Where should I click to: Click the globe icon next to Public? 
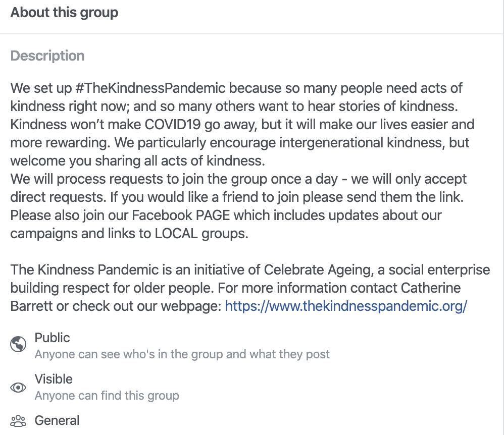tap(18, 345)
